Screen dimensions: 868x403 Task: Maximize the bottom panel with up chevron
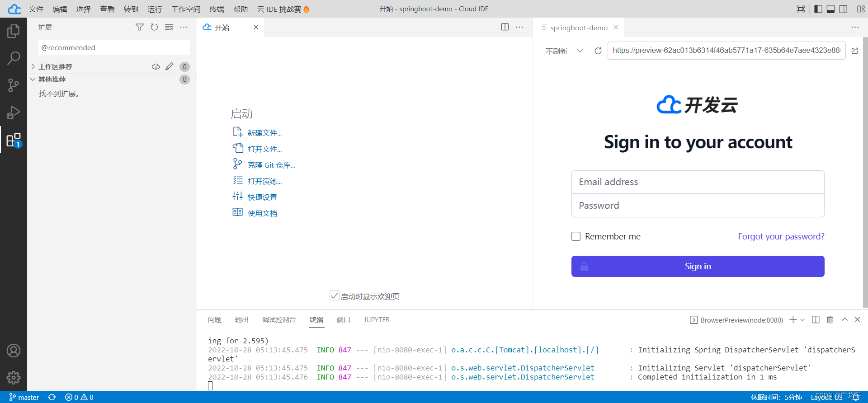pos(844,320)
